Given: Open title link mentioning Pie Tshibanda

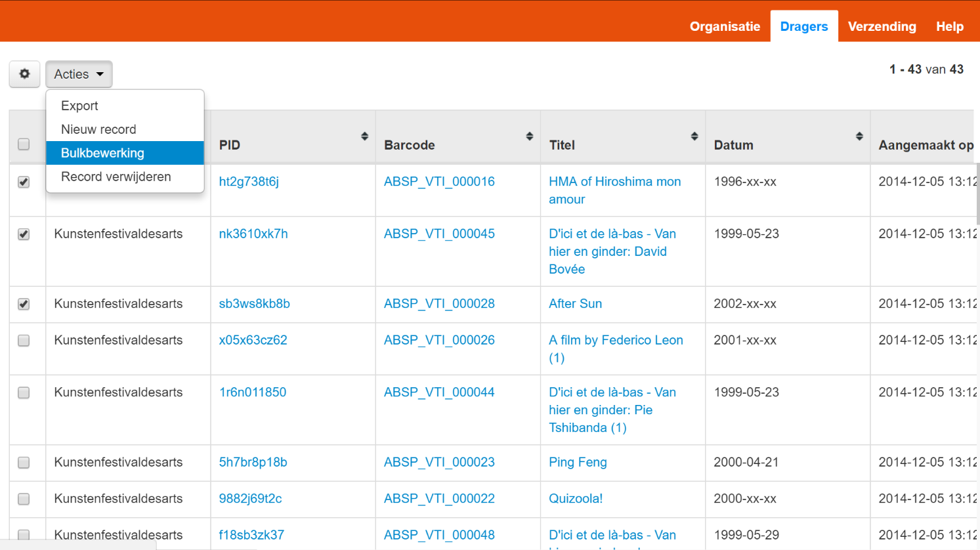Looking at the screenshot, I should click(x=612, y=410).
